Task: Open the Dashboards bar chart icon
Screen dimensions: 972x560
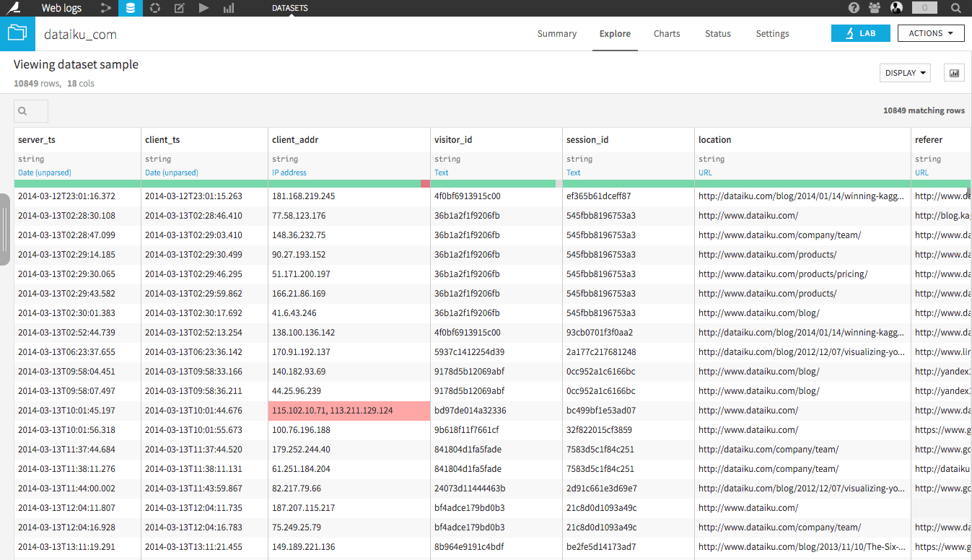Action: [229, 8]
